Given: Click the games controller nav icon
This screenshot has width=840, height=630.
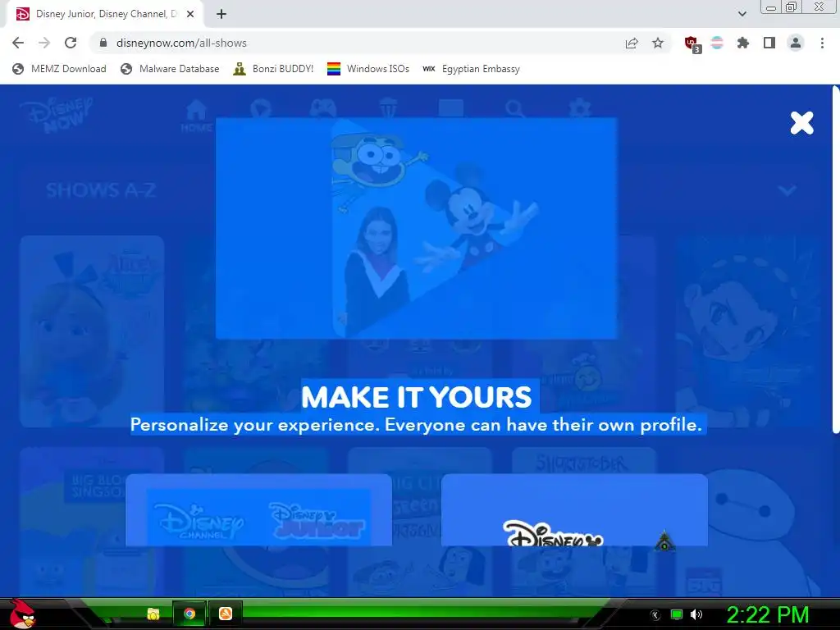Looking at the screenshot, I should [323, 109].
